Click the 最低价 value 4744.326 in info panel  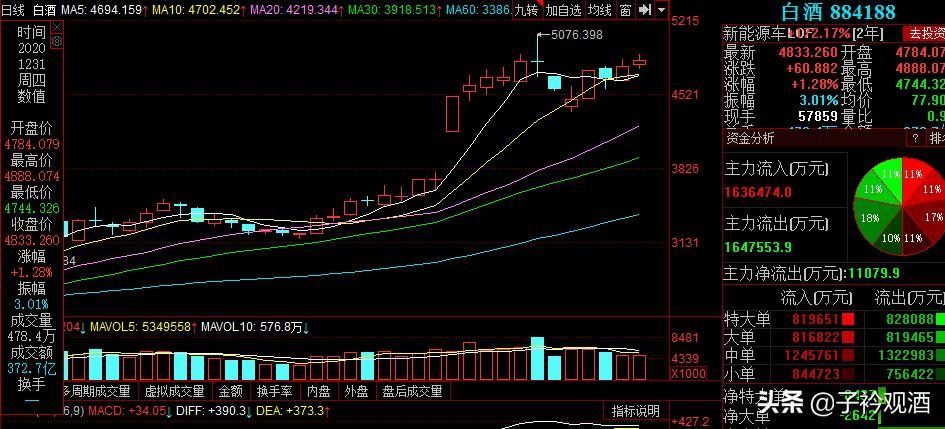click(31, 208)
